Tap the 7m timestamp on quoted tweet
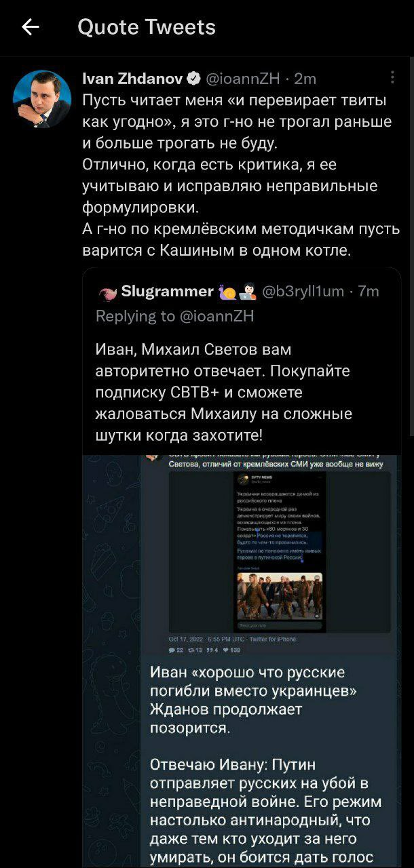This screenshot has width=414, height=868. click(369, 292)
